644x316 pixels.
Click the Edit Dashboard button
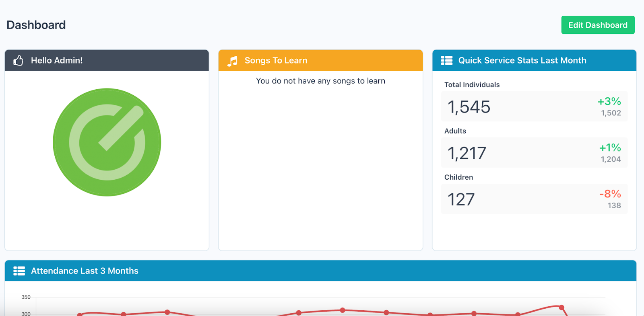(598, 25)
